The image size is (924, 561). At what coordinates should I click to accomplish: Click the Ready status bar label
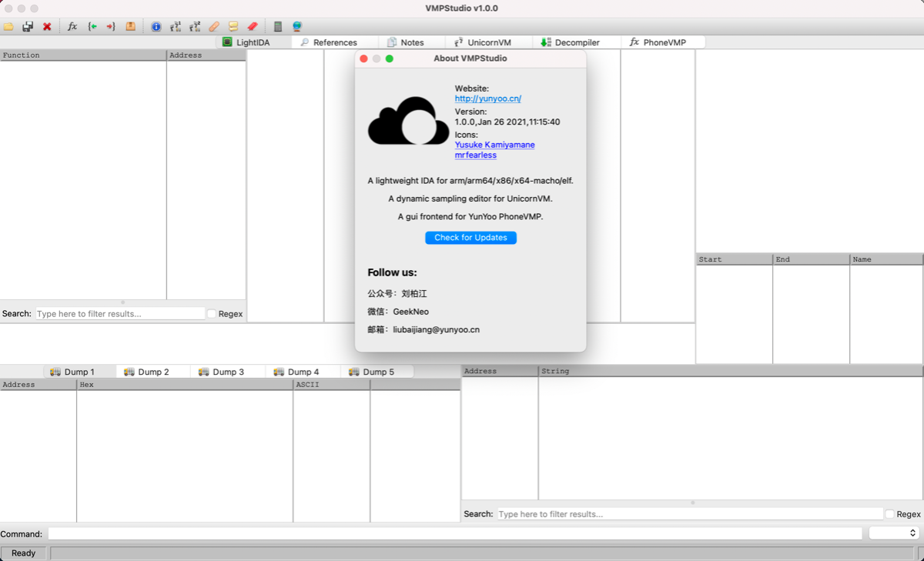click(23, 553)
